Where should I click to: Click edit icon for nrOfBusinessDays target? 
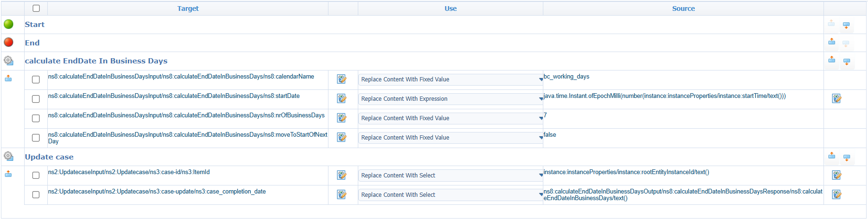pyautogui.click(x=341, y=118)
